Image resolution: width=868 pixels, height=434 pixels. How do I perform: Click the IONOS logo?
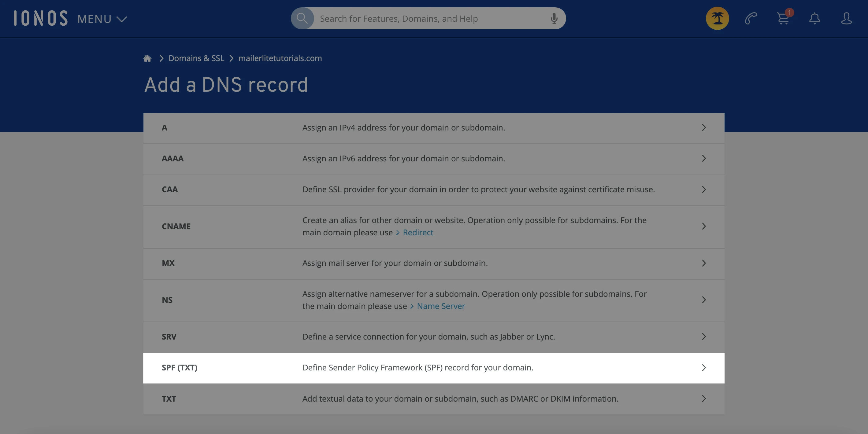click(41, 18)
